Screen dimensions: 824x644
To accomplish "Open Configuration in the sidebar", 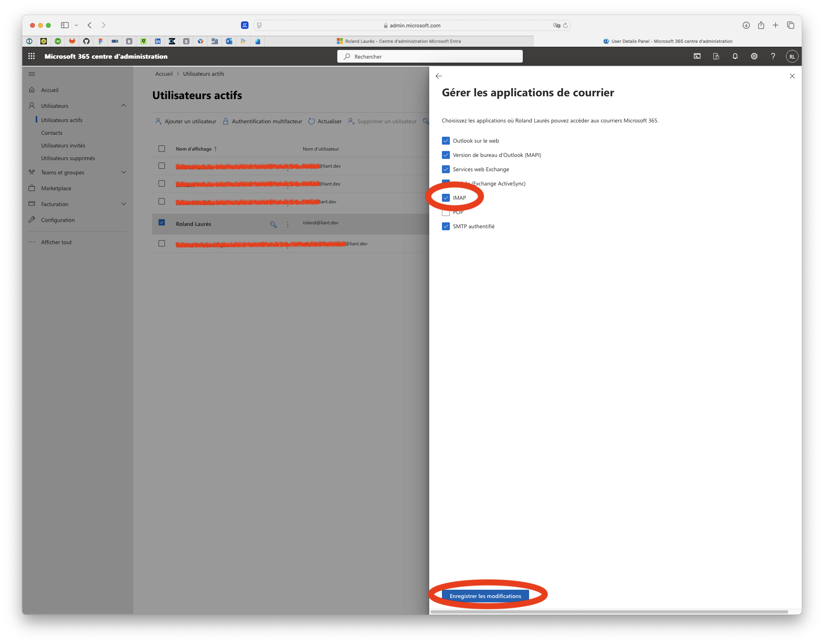I will (x=58, y=220).
